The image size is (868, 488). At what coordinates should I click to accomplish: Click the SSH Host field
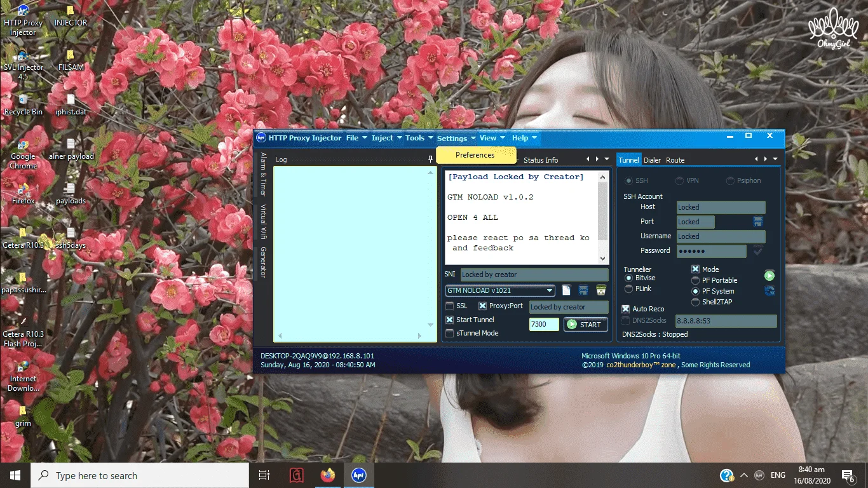pos(721,207)
